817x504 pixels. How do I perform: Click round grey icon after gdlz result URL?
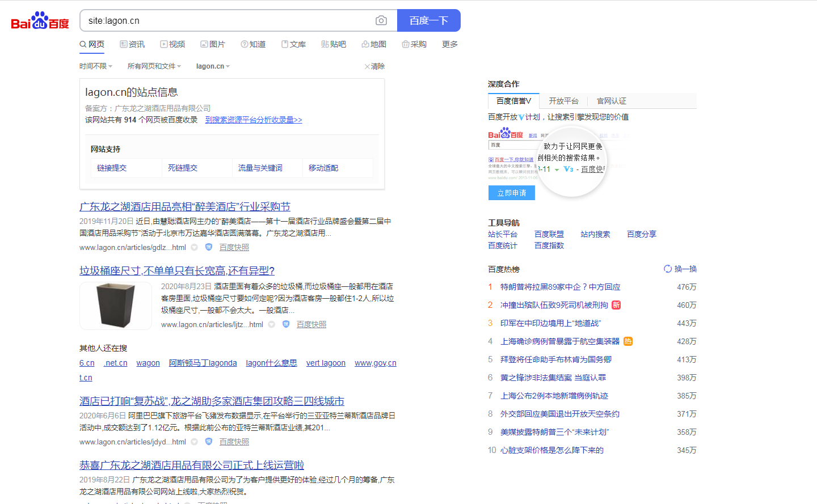[194, 247]
